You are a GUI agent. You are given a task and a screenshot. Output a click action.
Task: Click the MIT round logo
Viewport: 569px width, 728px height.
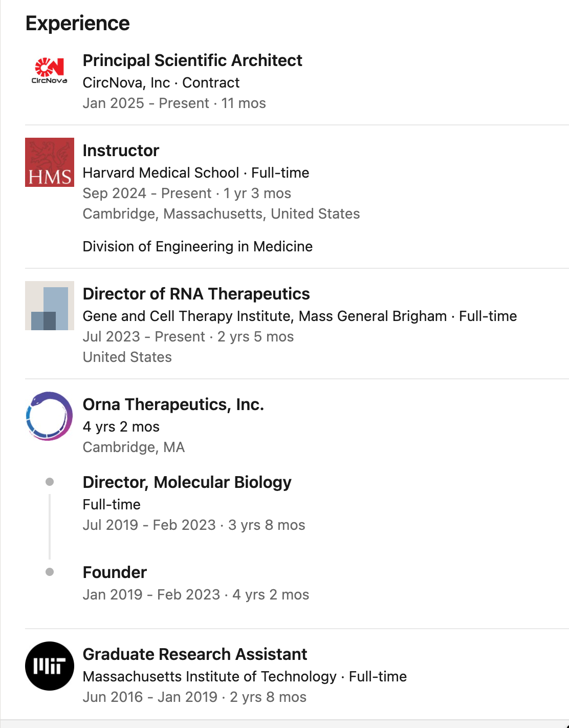pos(50,666)
